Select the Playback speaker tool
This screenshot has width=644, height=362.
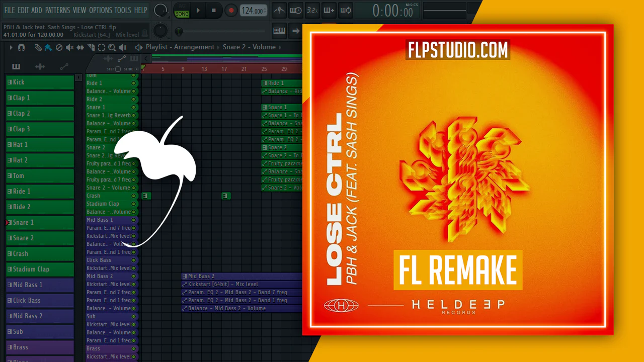[122, 47]
